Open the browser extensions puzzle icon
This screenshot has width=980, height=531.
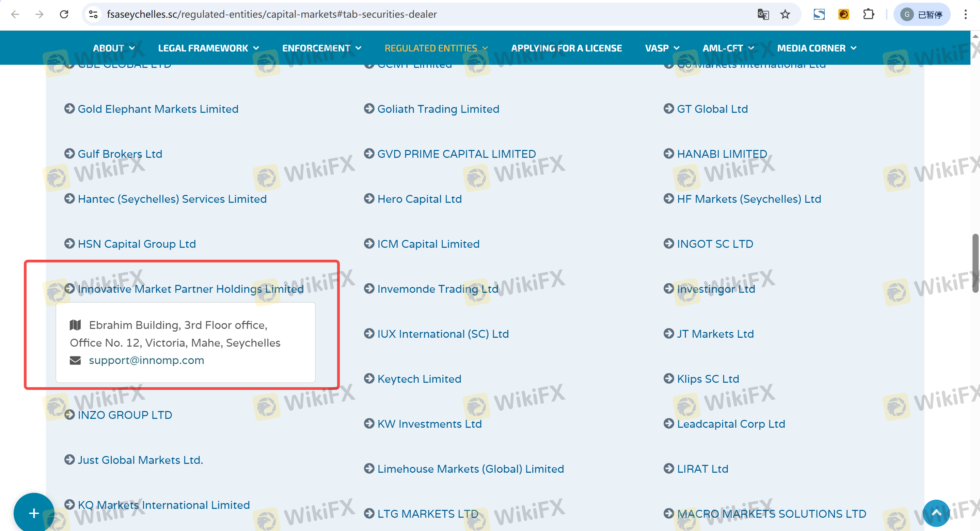tap(868, 14)
